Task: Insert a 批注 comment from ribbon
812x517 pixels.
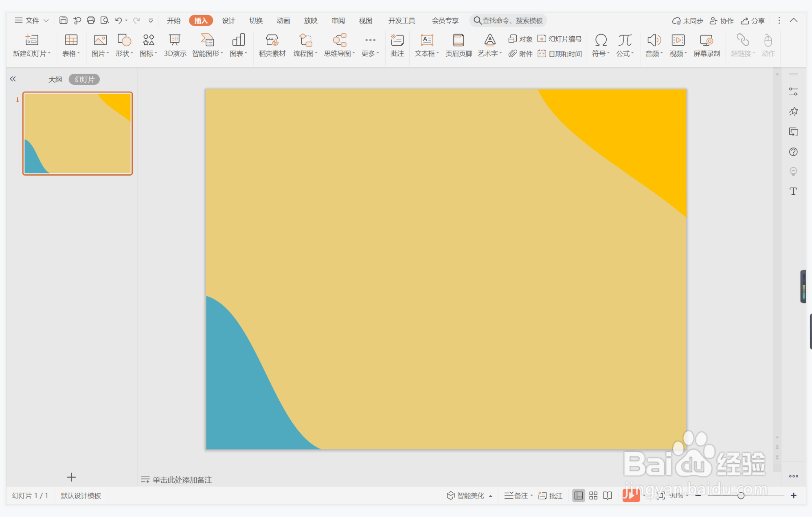Action: [397, 45]
